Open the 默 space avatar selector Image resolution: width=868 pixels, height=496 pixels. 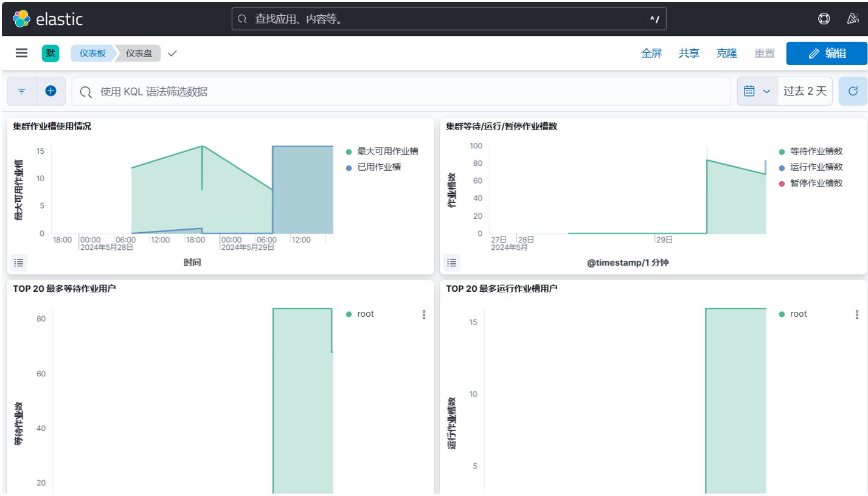coord(50,53)
